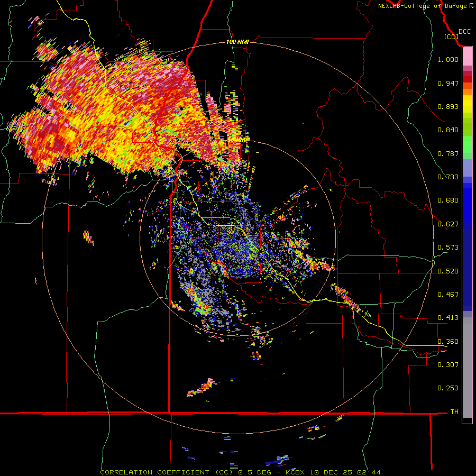Select the 0.627 legend value
The width and height of the screenshot is (476, 476).
pos(448,224)
